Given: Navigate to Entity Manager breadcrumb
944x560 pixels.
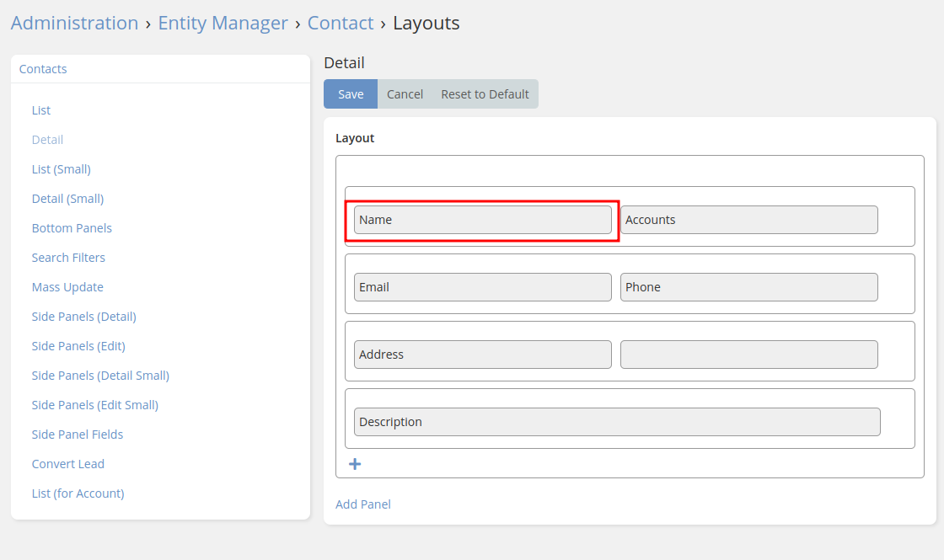Looking at the screenshot, I should (223, 23).
